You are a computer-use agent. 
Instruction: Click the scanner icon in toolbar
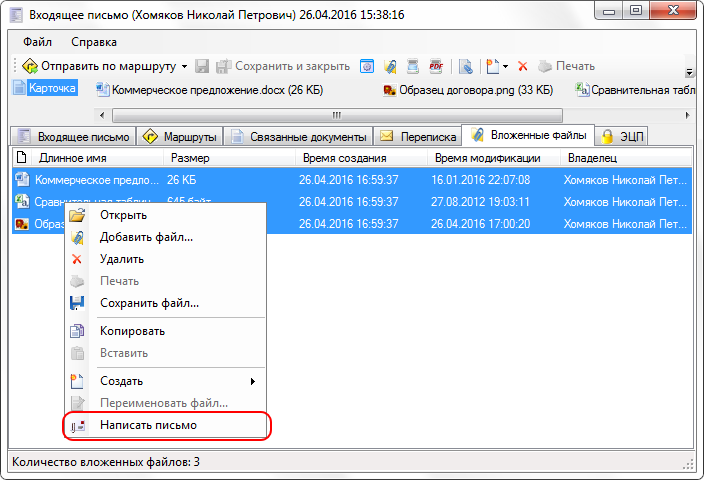click(413, 66)
